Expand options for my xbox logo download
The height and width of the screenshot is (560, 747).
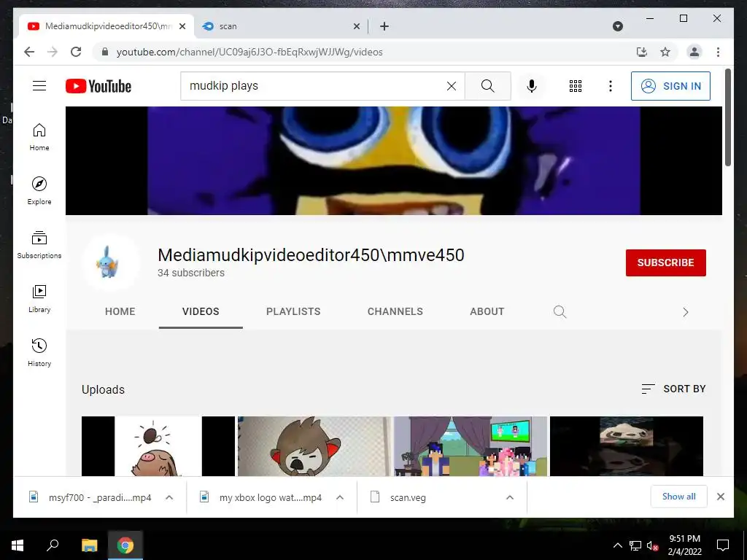click(340, 497)
